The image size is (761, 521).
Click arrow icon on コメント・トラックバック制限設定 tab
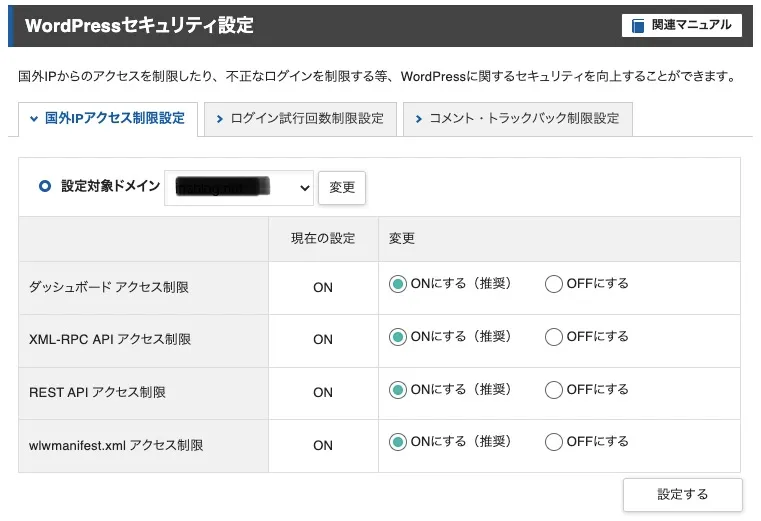tap(419, 119)
